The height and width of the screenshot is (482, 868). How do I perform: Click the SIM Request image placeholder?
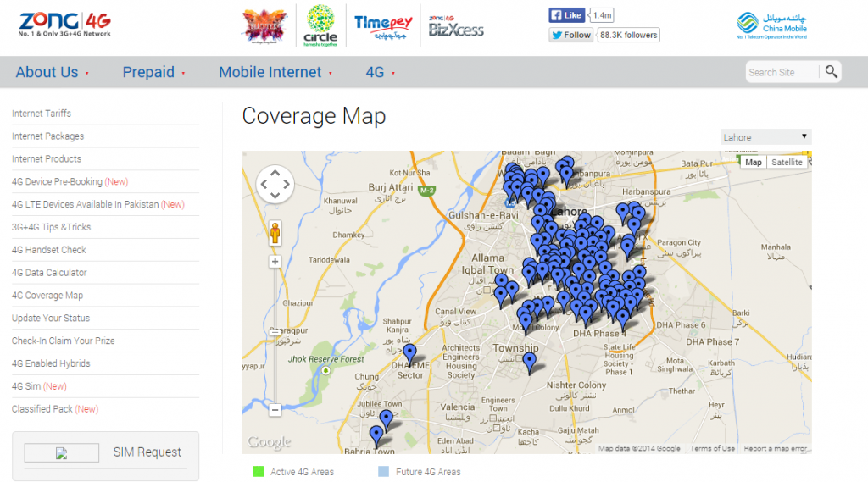click(x=61, y=452)
